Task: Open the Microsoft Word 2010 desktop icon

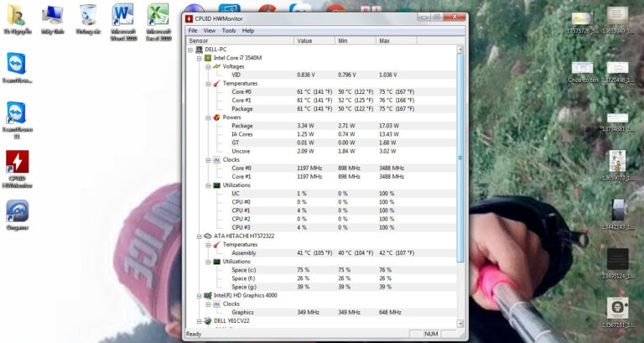Action: coord(122,22)
